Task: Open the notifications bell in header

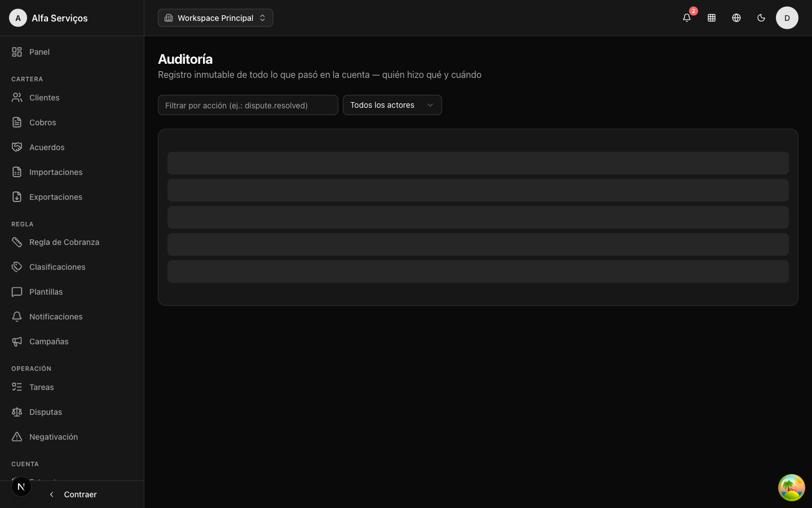Action: click(687, 18)
